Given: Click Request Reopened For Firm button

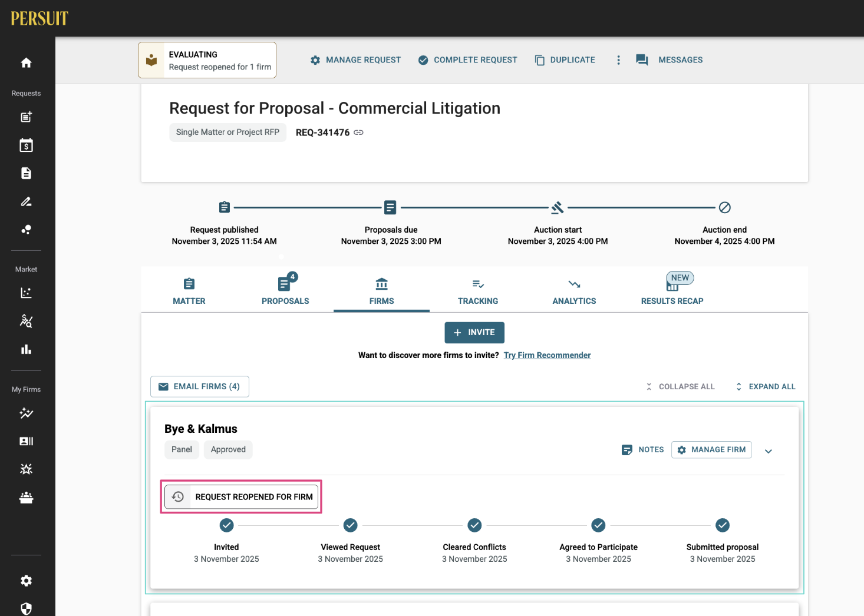Looking at the screenshot, I should click(x=241, y=497).
